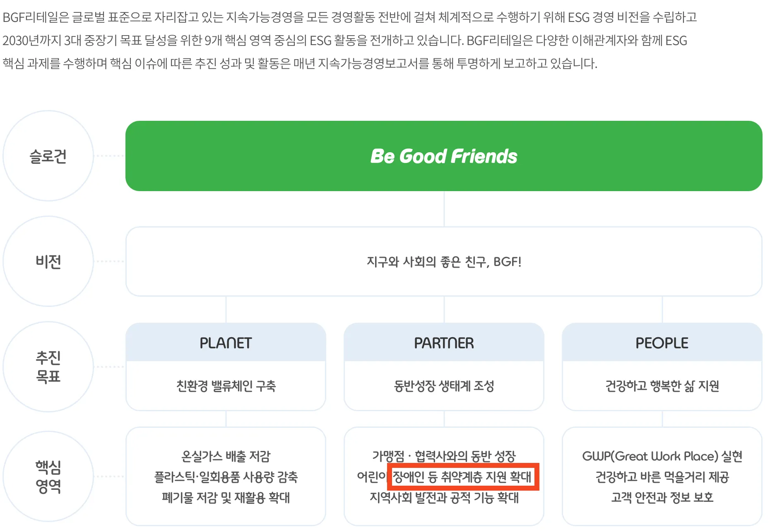Click the 추진 목표 circle
The height and width of the screenshot is (532, 770).
pyautogui.click(x=48, y=367)
